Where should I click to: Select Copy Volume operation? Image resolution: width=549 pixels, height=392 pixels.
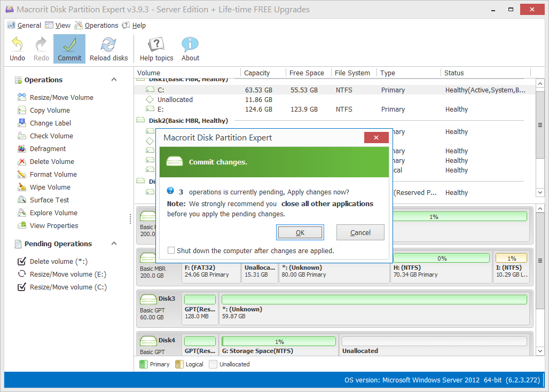click(x=44, y=110)
